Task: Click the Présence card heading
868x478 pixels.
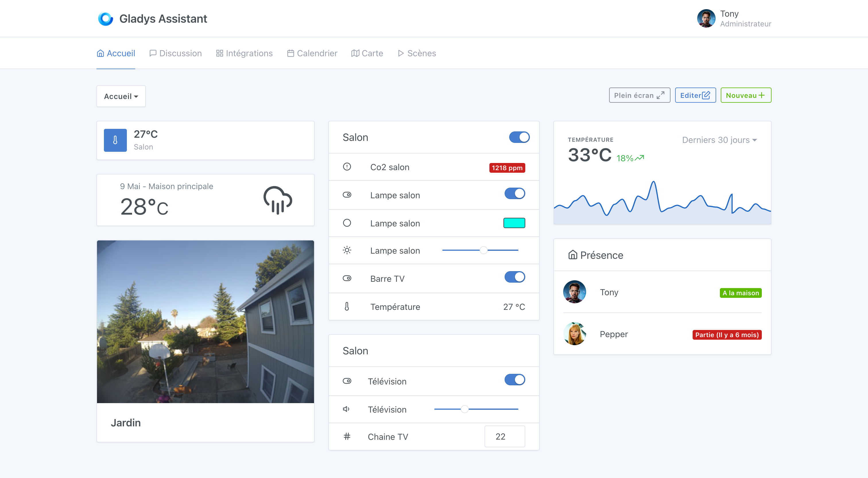Action: pos(601,255)
